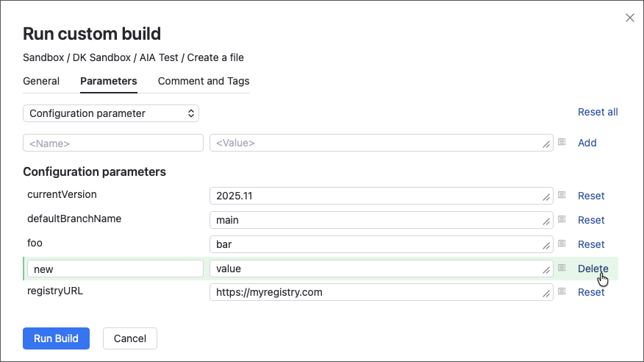Open text editor icon for registryURL value
This screenshot has width=644, height=362.
(x=562, y=292)
